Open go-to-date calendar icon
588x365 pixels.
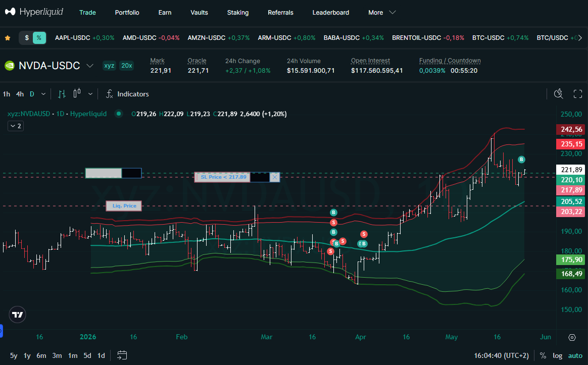click(122, 355)
